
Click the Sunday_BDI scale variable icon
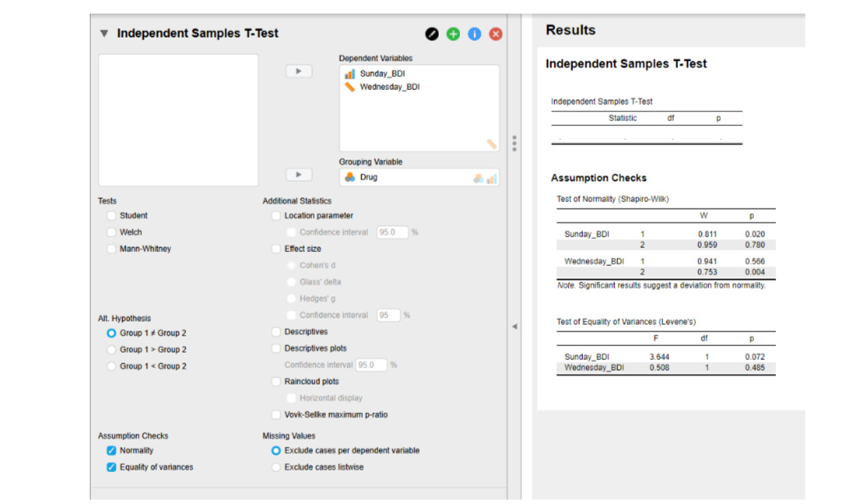click(x=350, y=74)
